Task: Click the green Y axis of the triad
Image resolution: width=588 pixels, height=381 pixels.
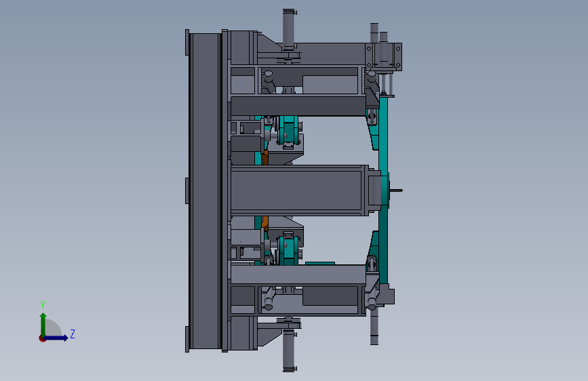Action: tap(43, 325)
